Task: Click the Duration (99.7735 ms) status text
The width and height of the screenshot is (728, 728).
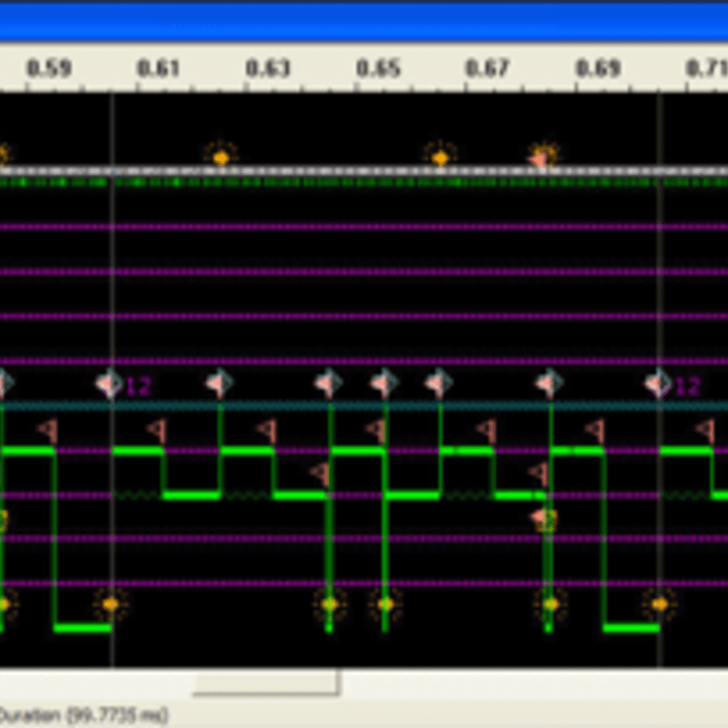Action: [82, 715]
